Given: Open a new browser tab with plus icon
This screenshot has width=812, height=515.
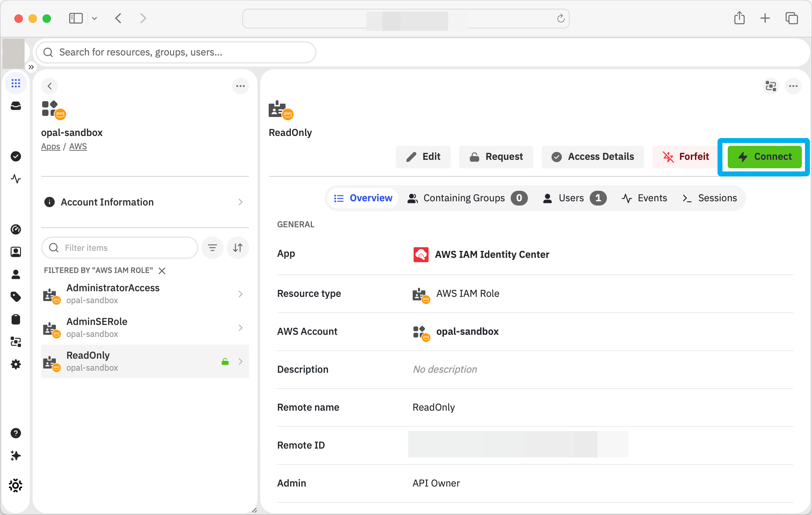Looking at the screenshot, I should point(765,18).
